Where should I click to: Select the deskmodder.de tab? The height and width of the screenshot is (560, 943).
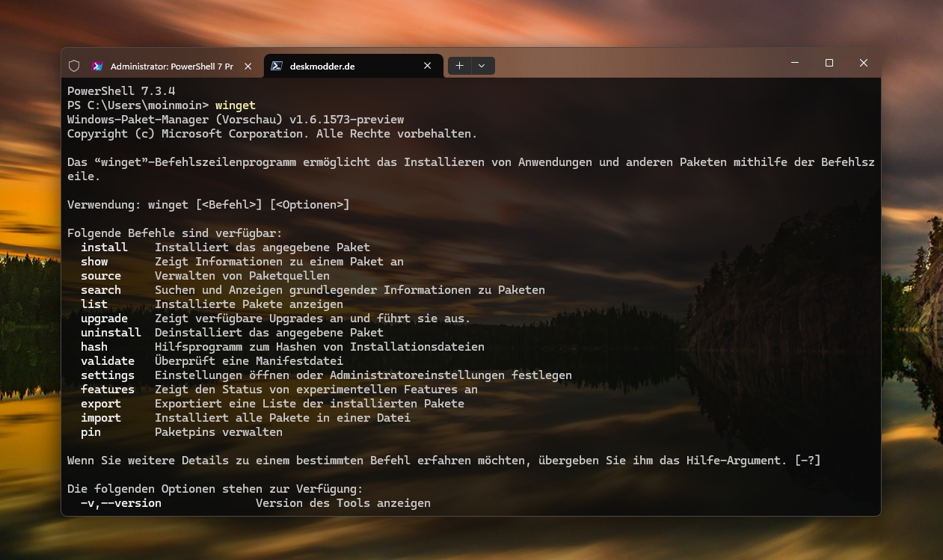[x=354, y=66]
